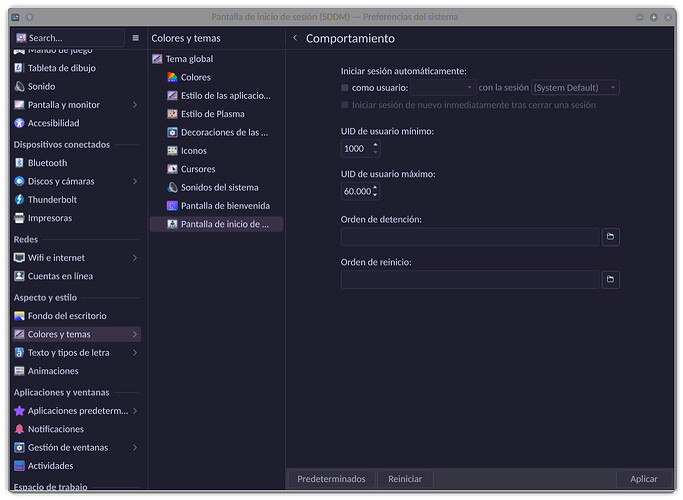This screenshot has height=500, width=683.
Task: Open the hamburger menu beside search
Action: [136, 38]
